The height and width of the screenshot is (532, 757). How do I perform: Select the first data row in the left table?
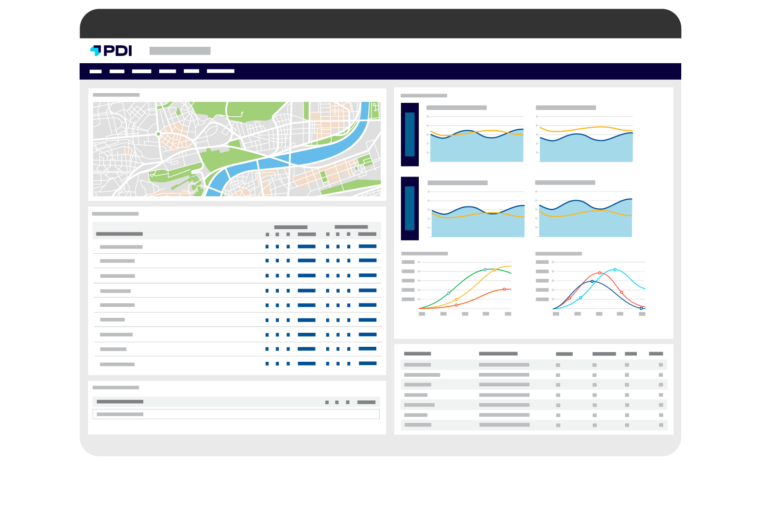coord(236,246)
